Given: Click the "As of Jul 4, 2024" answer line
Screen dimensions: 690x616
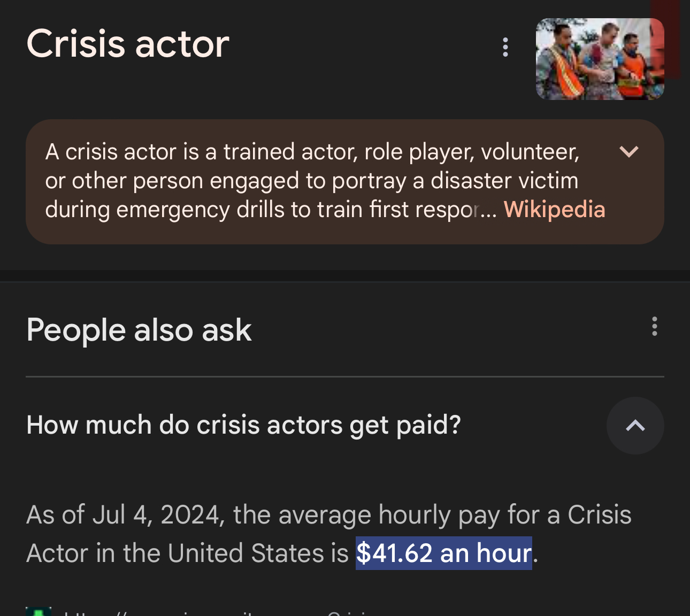Looking at the screenshot, I should point(328,515).
